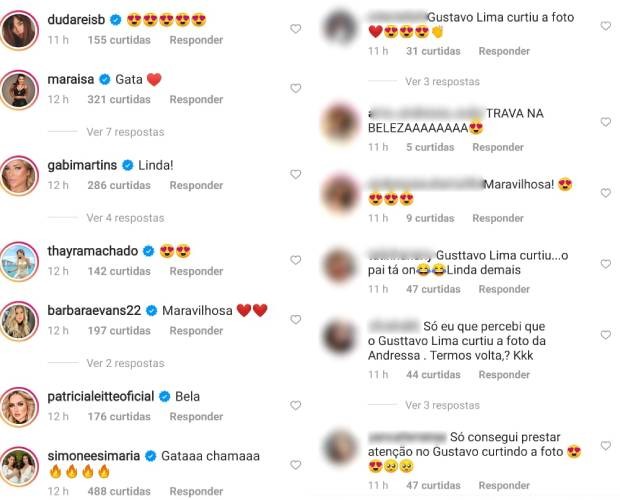
Task: Click 'Responder' under thayramachado's comment
Action: [x=196, y=271]
